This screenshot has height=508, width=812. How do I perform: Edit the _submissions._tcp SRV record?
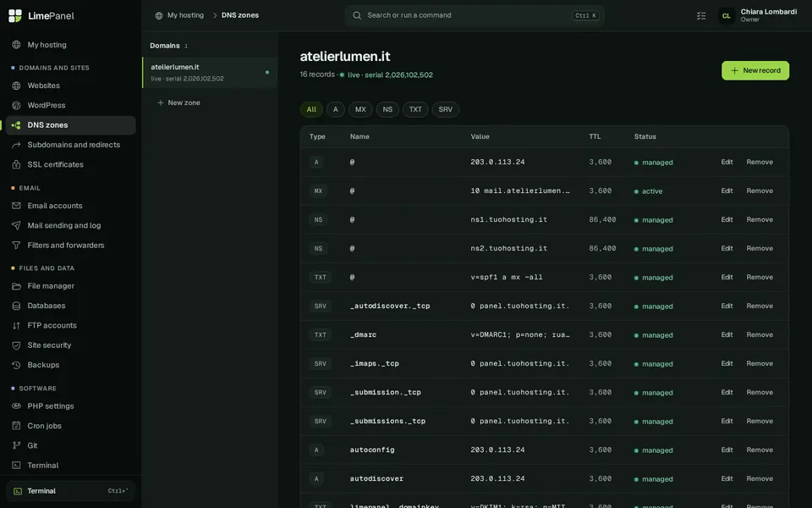coord(727,421)
